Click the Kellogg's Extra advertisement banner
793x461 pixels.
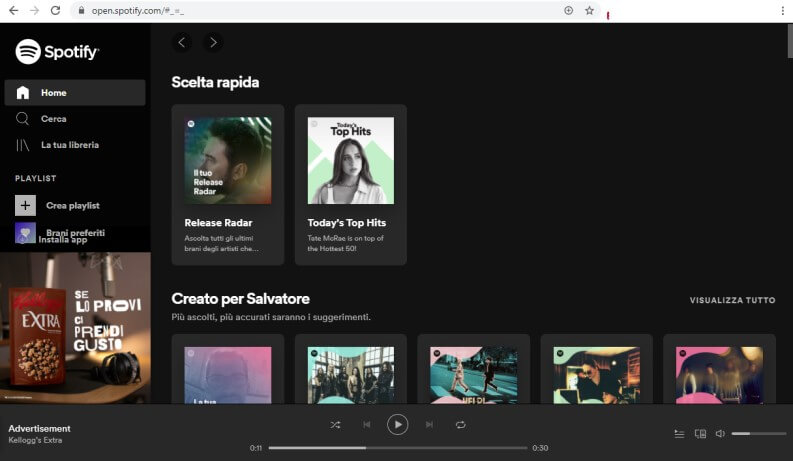pyautogui.click(x=75, y=328)
